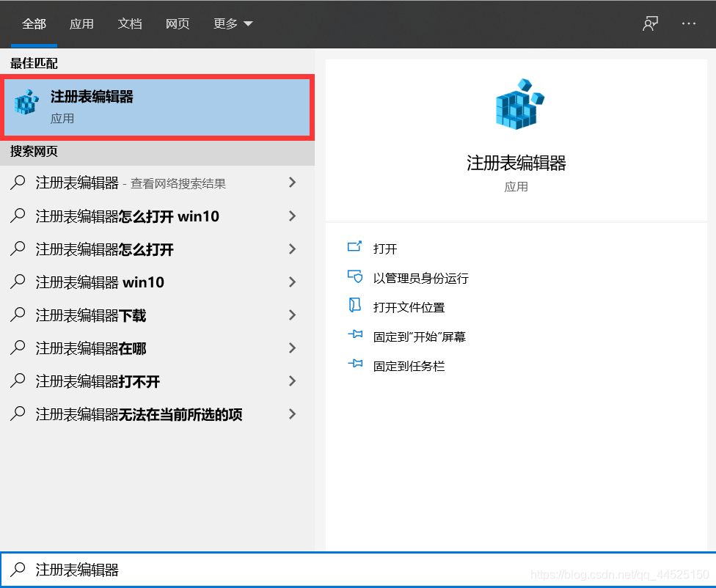
Task: Select suggestion 注册表编辑器怎么打开 win10
Action: 157,216
